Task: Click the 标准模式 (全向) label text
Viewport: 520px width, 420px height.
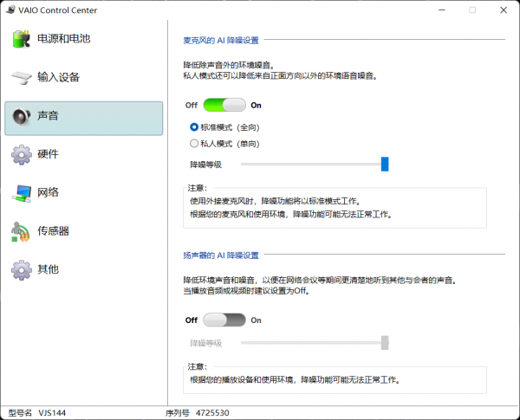Action: click(230, 127)
